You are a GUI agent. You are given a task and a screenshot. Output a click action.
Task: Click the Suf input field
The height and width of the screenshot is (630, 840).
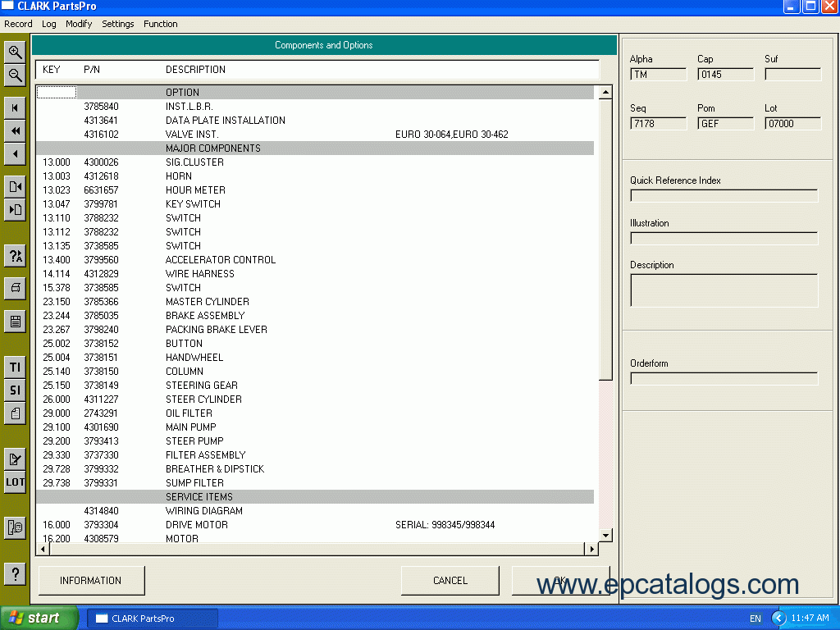(793, 75)
